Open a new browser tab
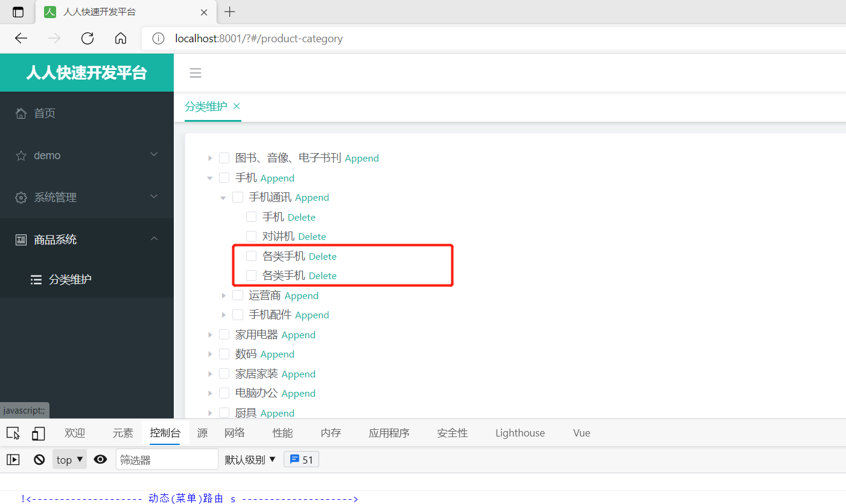 coord(230,12)
